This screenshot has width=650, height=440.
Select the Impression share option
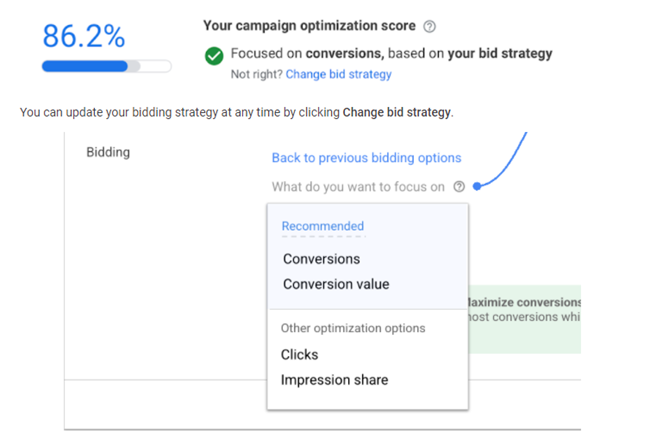[x=334, y=380]
